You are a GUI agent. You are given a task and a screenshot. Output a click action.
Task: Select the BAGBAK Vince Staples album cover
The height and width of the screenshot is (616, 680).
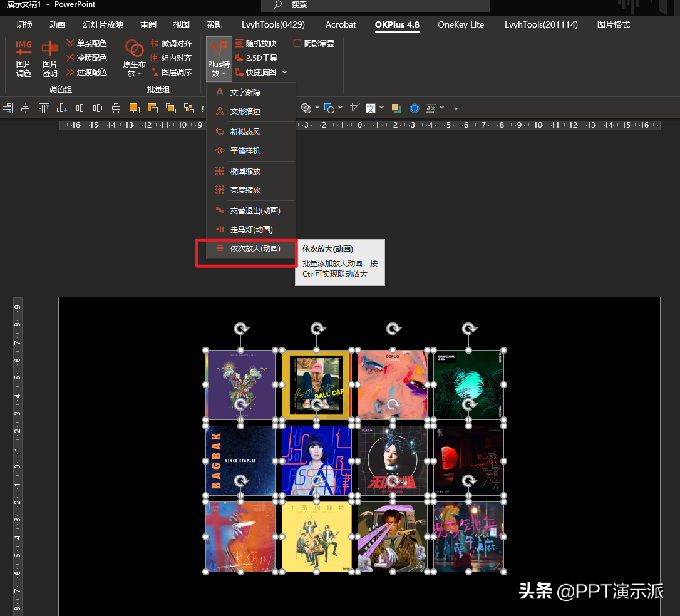tap(240, 461)
